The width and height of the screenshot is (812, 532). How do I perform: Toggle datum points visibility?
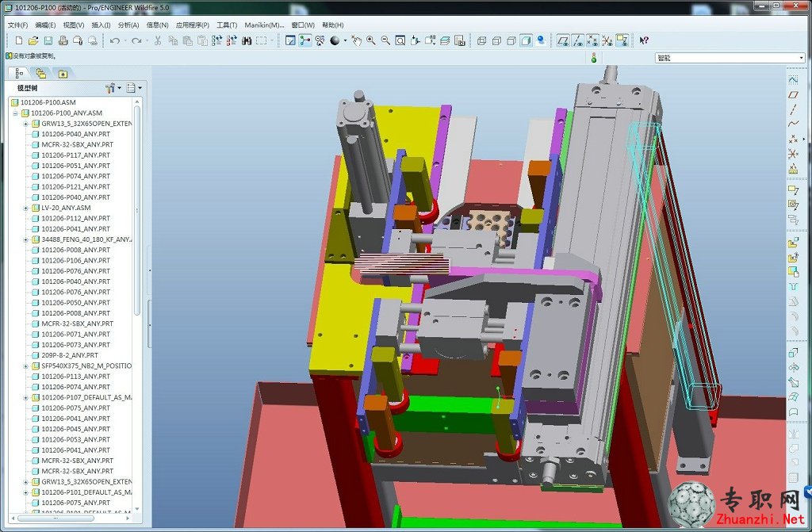click(592, 40)
